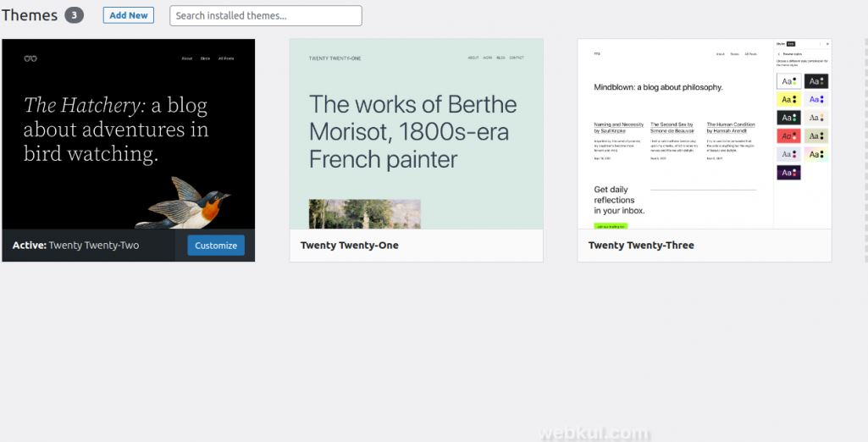The height and width of the screenshot is (442, 868).
Task: Open the Twenty Twenty-Two theme screenshot
Action: pyautogui.click(x=129, y=134)
